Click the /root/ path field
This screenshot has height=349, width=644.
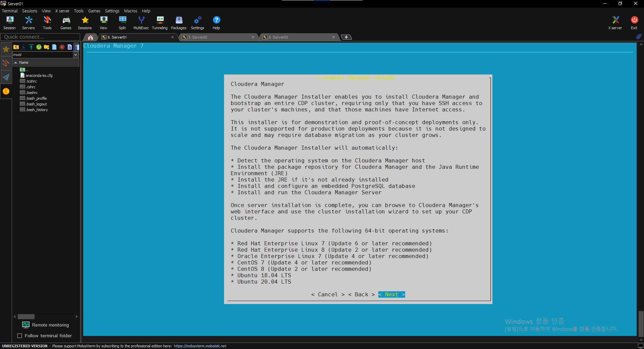(x=43, y=55)
